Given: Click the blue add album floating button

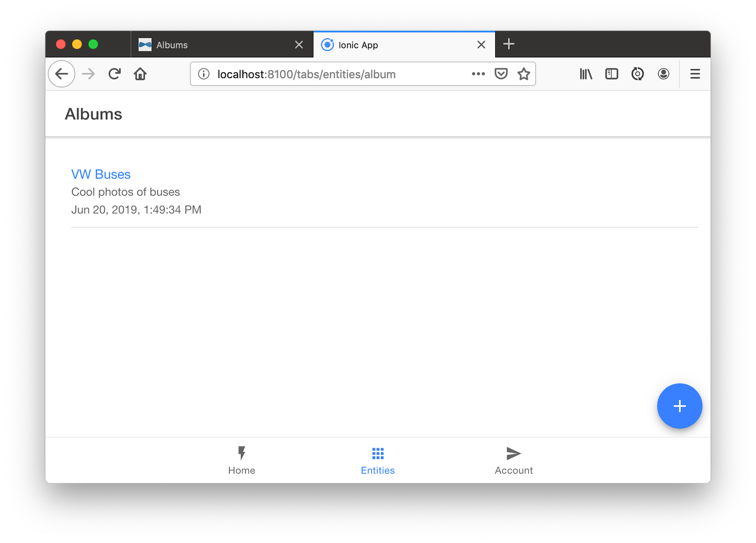Looking at the screenshot, I should pyautogui.click(x=679, y=406).
